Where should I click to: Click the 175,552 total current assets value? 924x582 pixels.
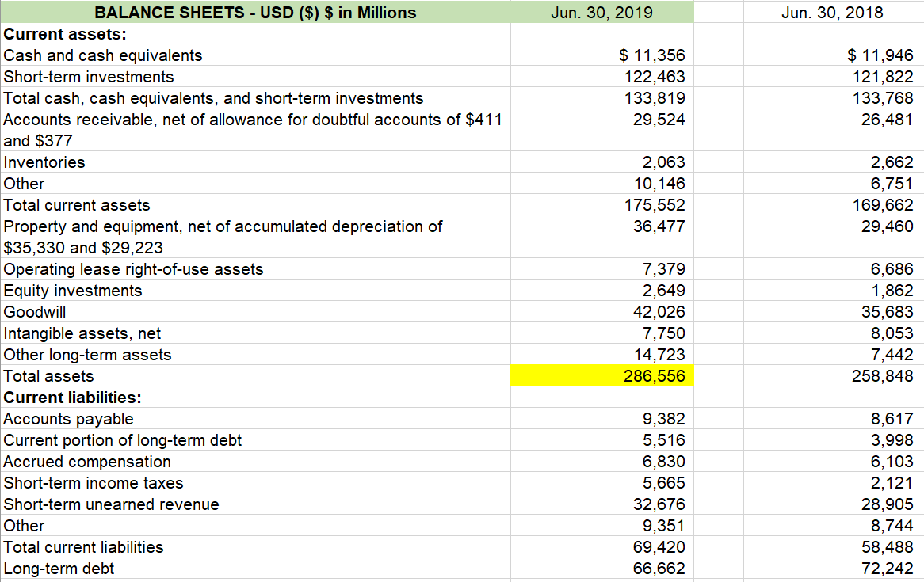pos(655,205)
